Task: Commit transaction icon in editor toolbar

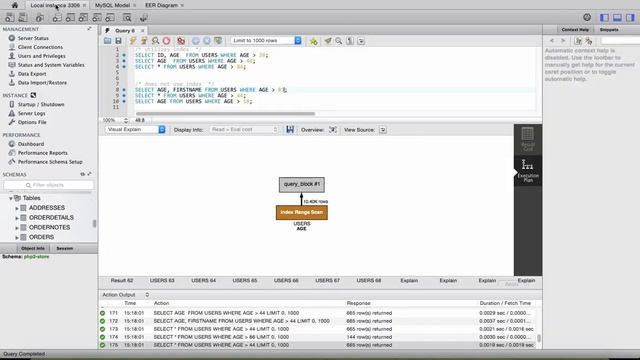Action: 196,41
